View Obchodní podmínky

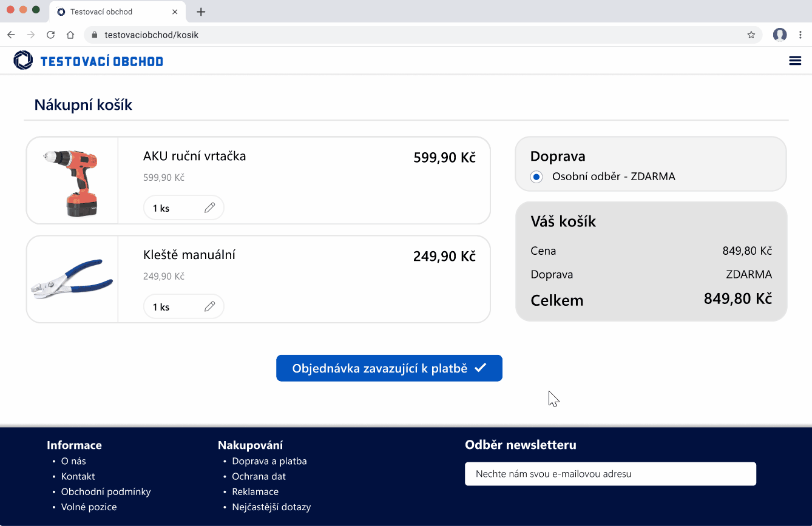tap(106, 491)
